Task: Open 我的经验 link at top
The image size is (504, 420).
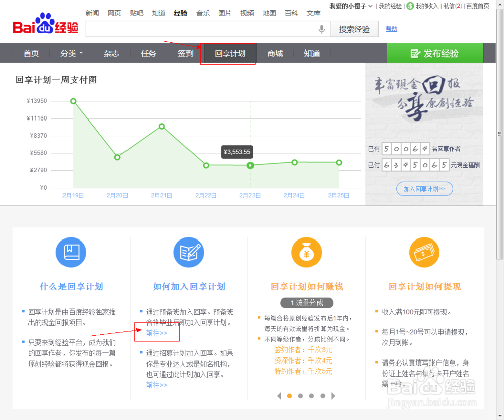Action: pyautogui.click(x=390, y=6)
